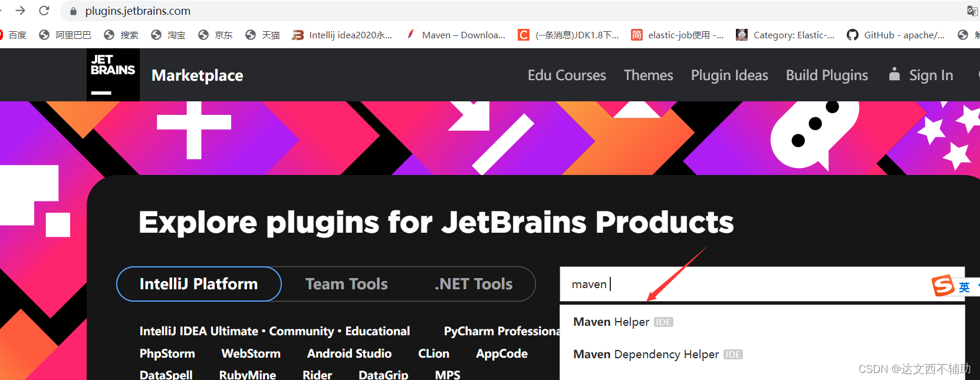
Task: Click the Sogou input method icon
Action: click(x=943, y=286)
